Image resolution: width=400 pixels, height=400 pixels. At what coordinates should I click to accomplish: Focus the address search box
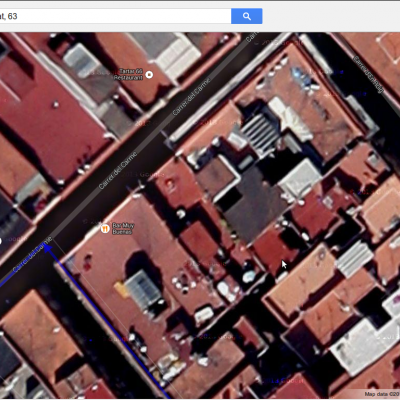click(115, 16)
